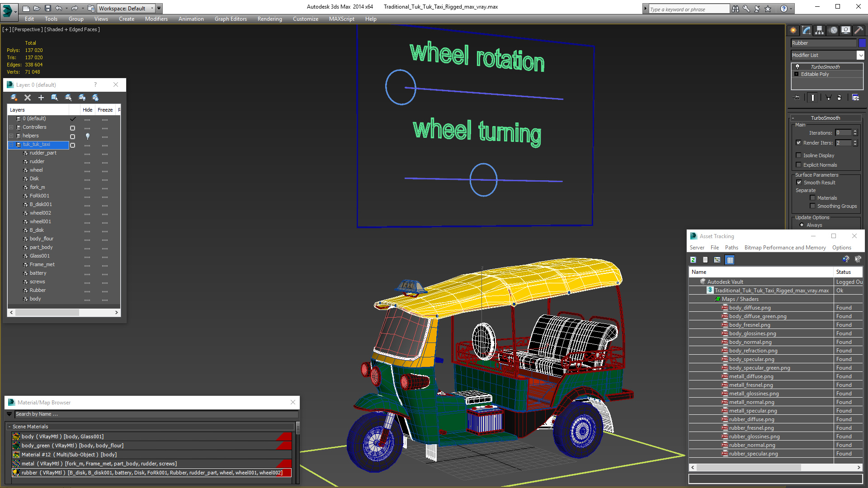
Task: Switch to the Utilities hammer tab
Action: 859,30
